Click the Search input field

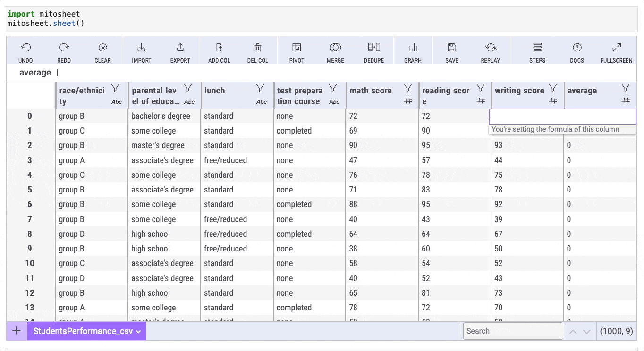pos(513,331)
